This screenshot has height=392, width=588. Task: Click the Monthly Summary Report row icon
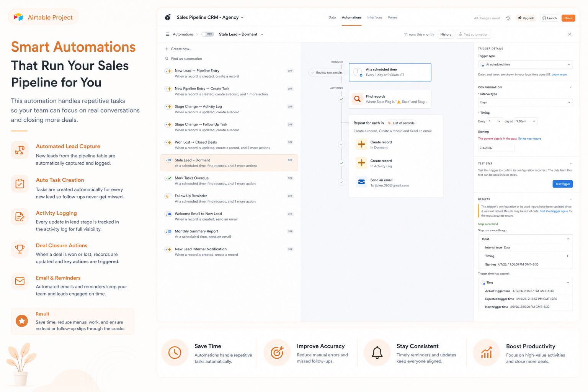tap(168, 232)
